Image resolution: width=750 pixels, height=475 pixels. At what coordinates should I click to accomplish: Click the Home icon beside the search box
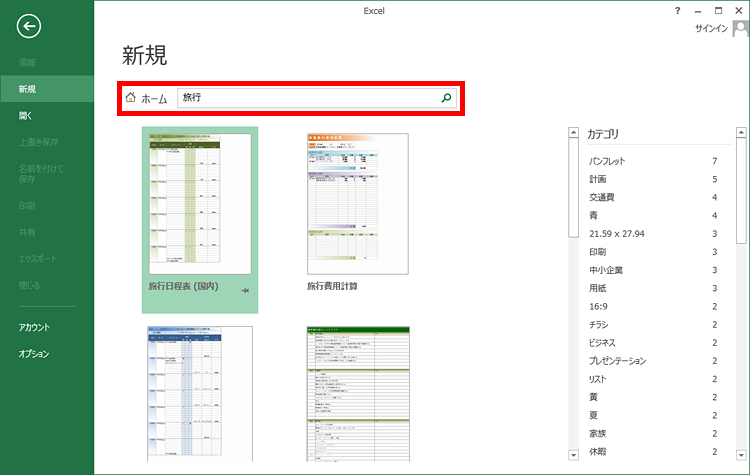tap(130, 98)
